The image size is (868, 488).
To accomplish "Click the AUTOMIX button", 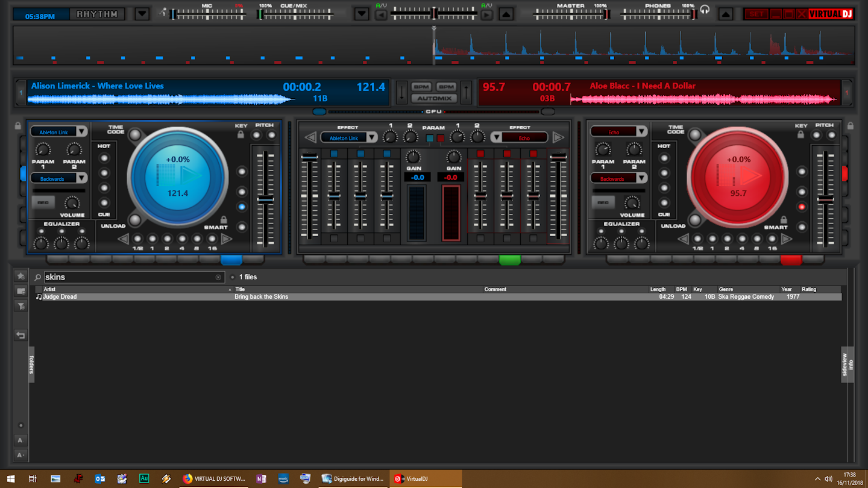I will coord(434,98).
